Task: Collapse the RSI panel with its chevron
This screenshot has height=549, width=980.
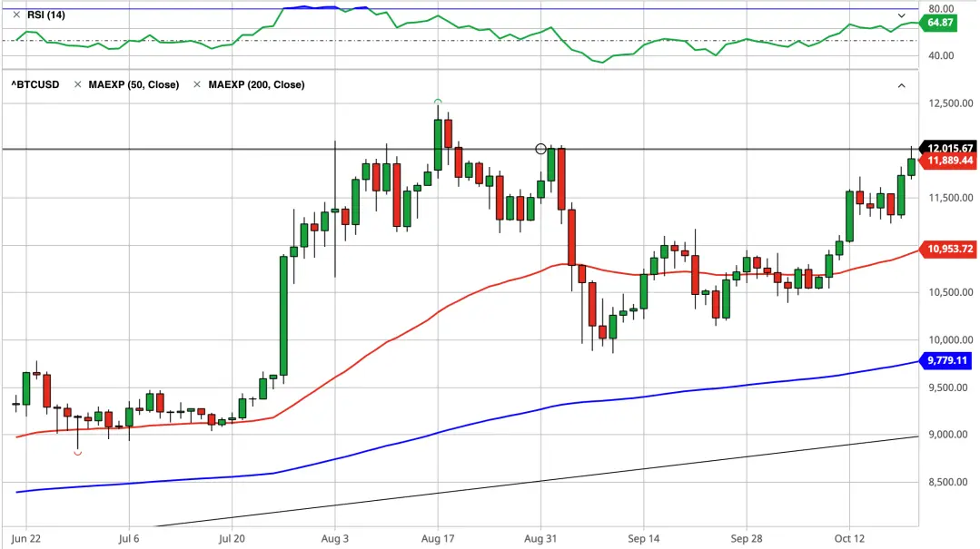Action: click(x=901, y=15)
